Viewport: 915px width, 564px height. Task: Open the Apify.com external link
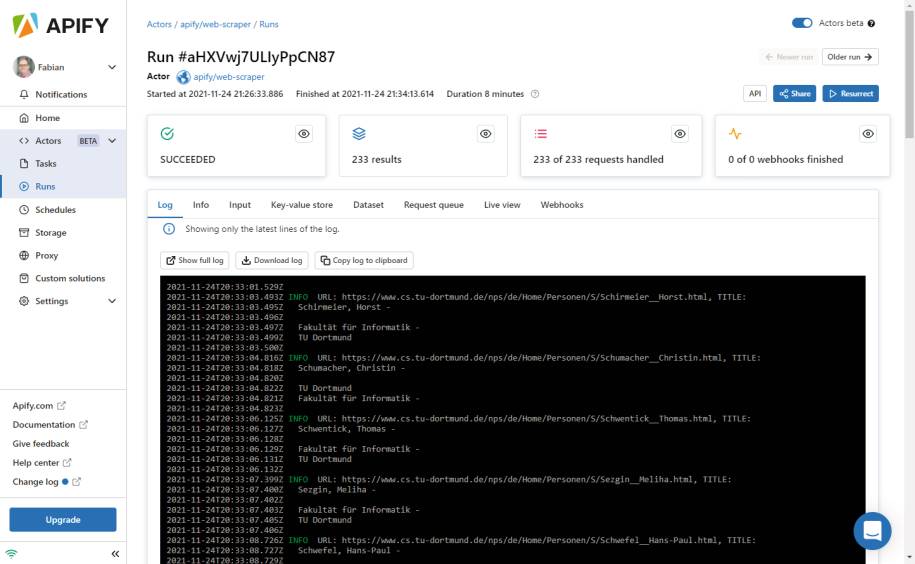point(39,405)
